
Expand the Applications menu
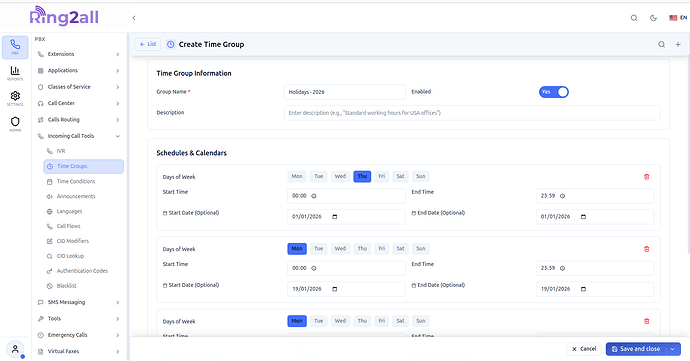point(79,70)
